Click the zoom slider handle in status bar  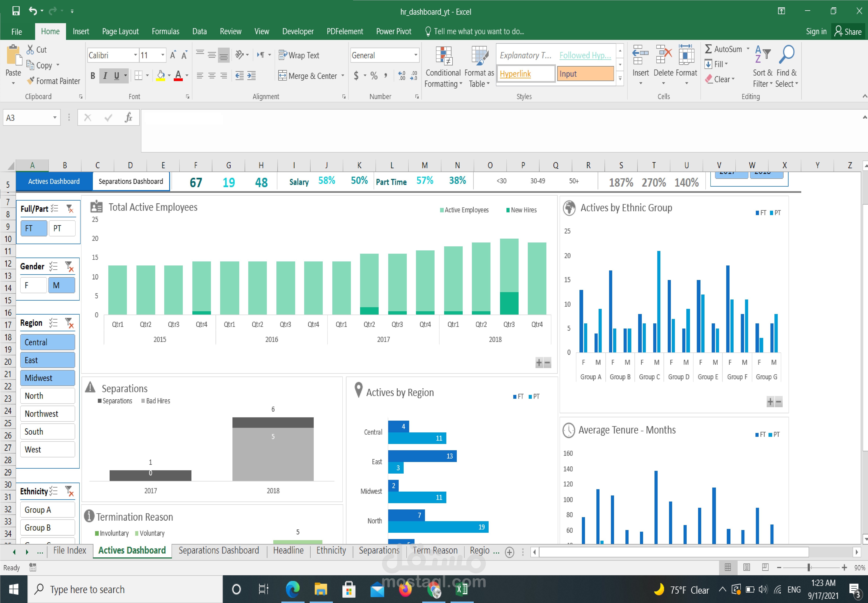click(809, 568)
